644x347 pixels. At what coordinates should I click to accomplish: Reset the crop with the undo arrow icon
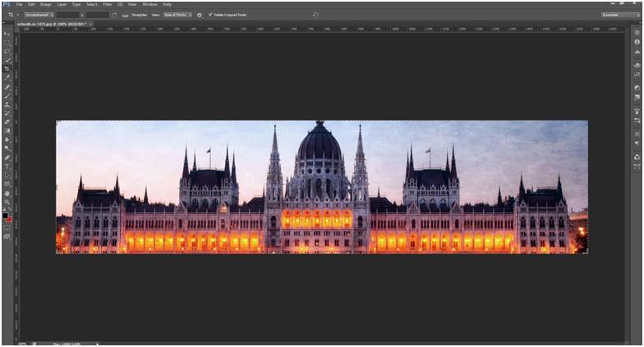315,15
